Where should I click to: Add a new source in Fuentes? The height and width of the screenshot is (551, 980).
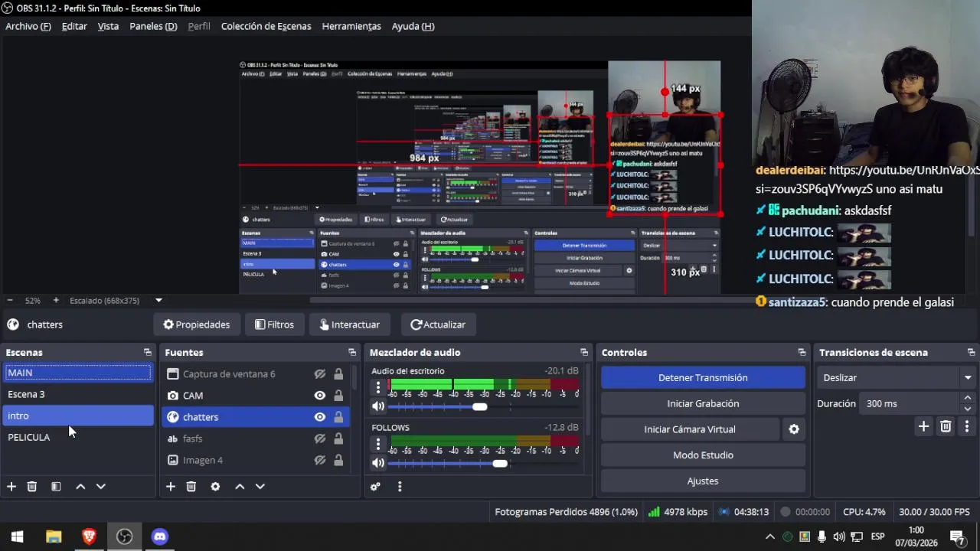coord(171,487)
